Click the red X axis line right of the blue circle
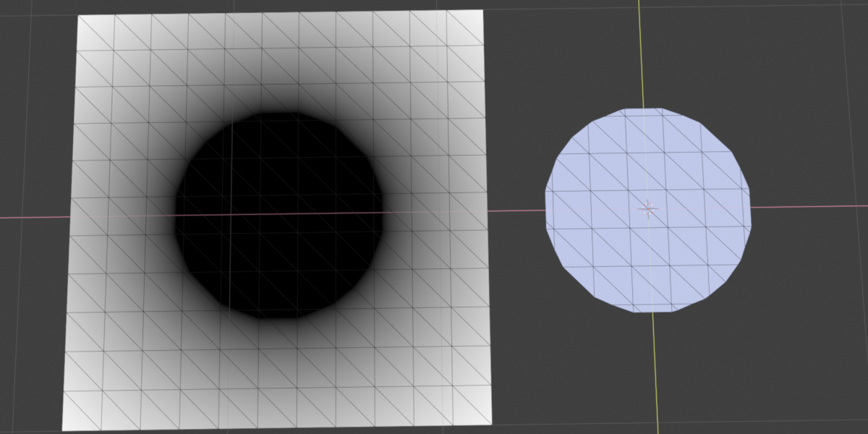The height and width of the screenshot is (434, 868). (x=809, y=206)
